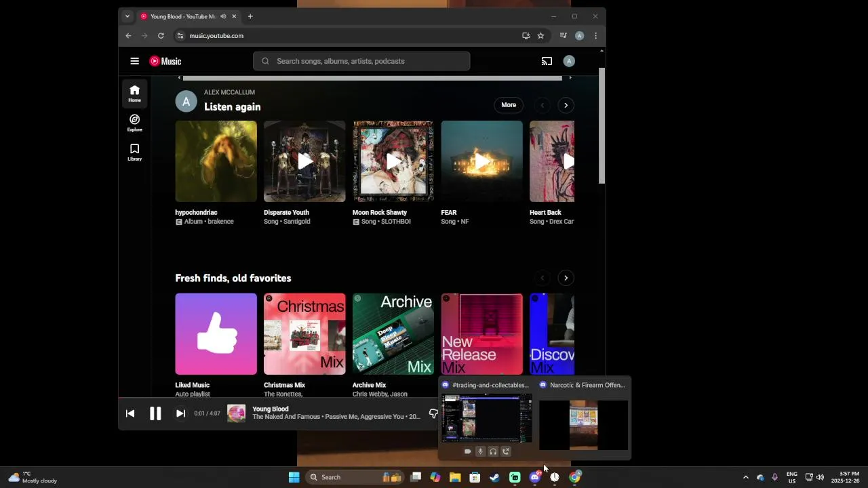Open the New Release Mix tile
The width and height of the screenshot is (868, 488).
pos(482,334)
